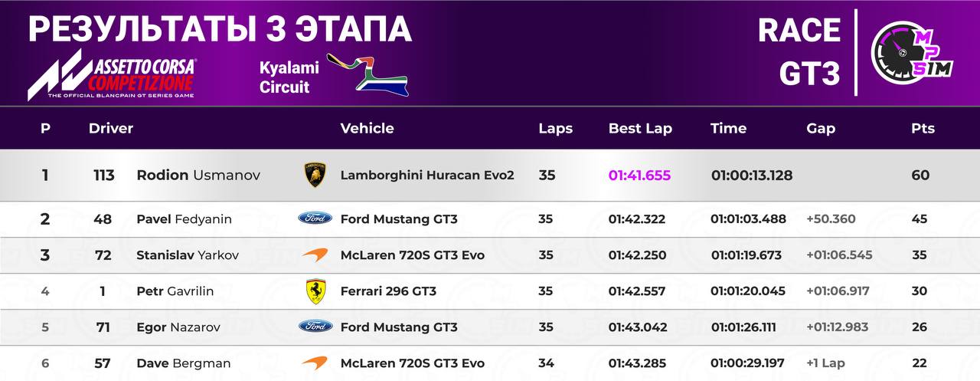This screenshot has width=980, height=381.
Task: Select the Best Lap column header
Action: click(x=640, y=128)
